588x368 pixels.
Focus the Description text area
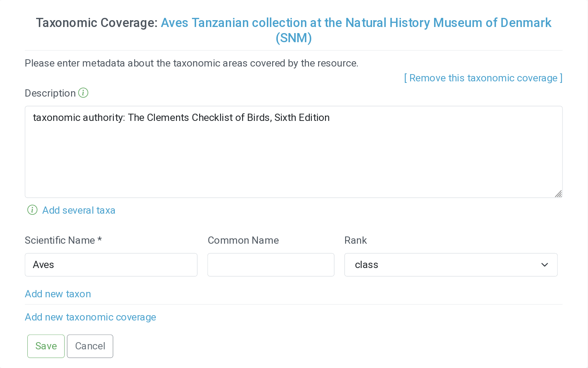(293, 156)
